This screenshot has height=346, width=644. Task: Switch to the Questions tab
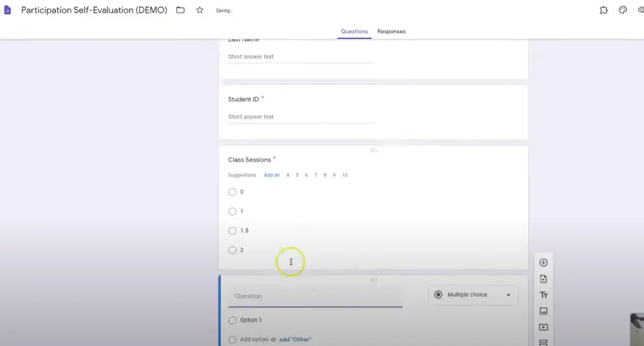pos(354,31)
